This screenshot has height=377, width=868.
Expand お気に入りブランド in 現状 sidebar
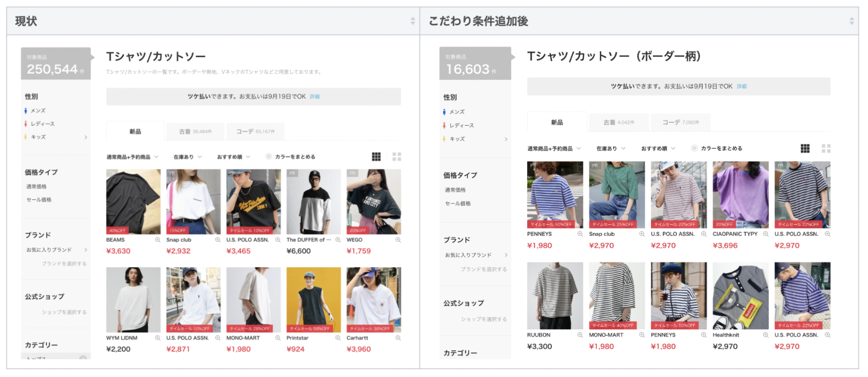(86, 250)
